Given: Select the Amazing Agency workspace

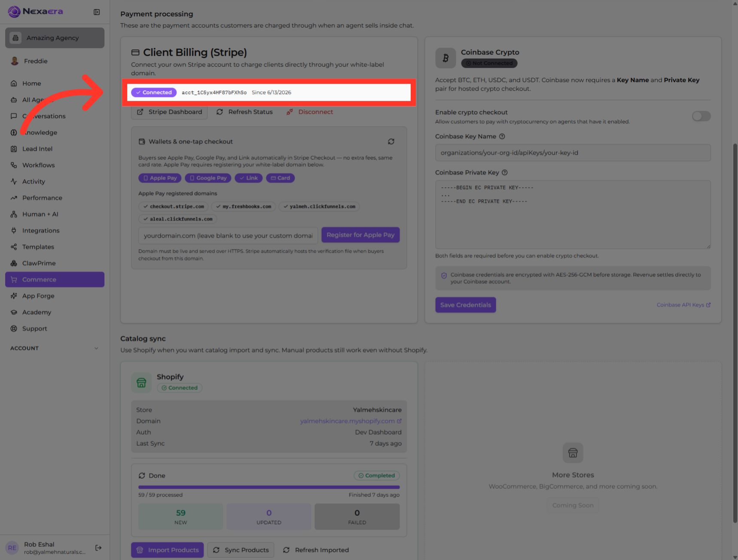Looking at the screenshot, I should tap(55, 38).
